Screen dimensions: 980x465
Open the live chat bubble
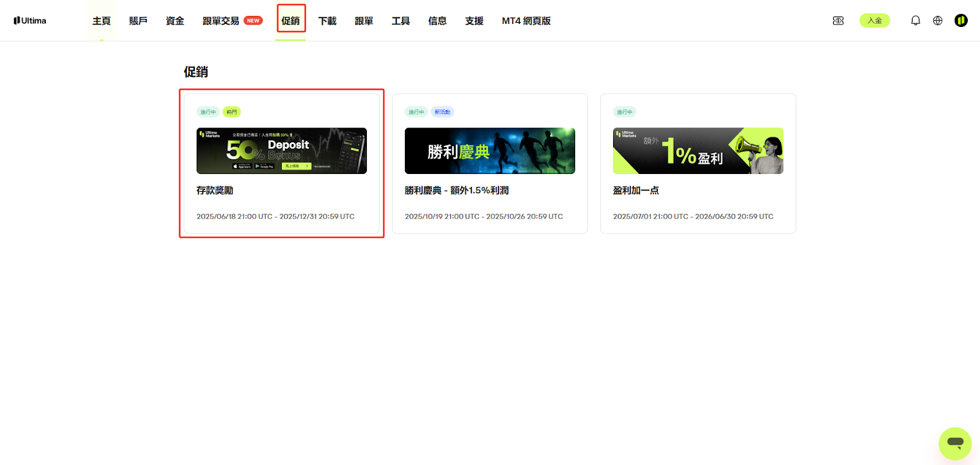pos(955,443)
